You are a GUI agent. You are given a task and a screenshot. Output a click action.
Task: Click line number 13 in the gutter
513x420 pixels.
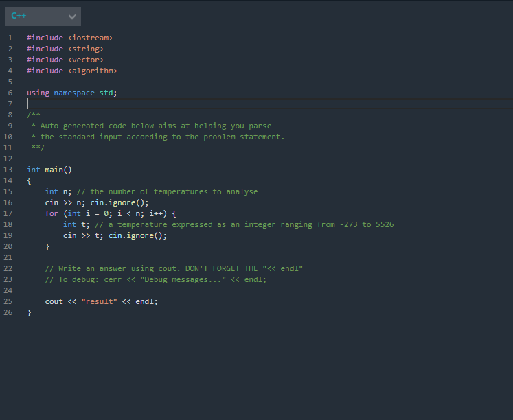8,170
